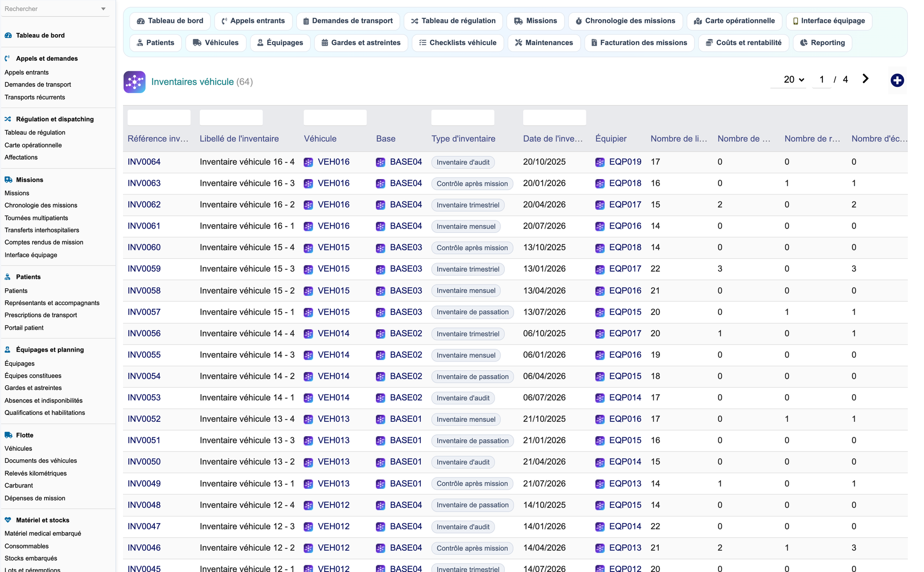The width and height of the screenshot is (924, 572).
Task: Open the Tableau de bord tab
Action: pyautogui.click(x=170, y=21)
